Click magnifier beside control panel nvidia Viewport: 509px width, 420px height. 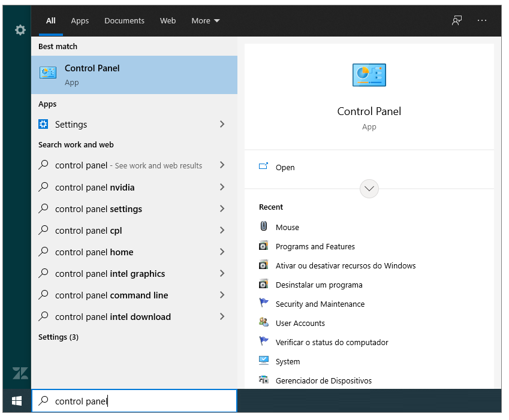43,187
